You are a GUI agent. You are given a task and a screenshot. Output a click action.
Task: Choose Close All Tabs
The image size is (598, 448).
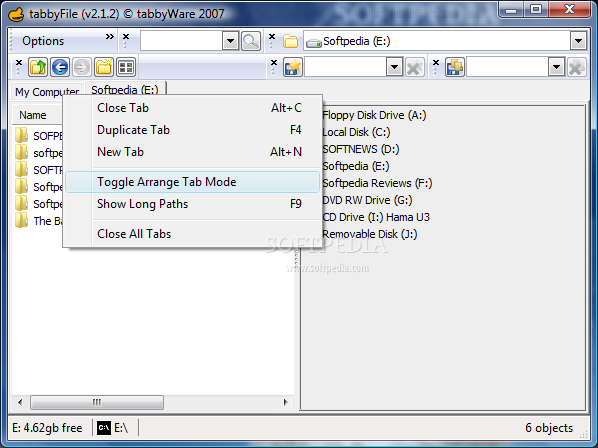click(192, 234)
